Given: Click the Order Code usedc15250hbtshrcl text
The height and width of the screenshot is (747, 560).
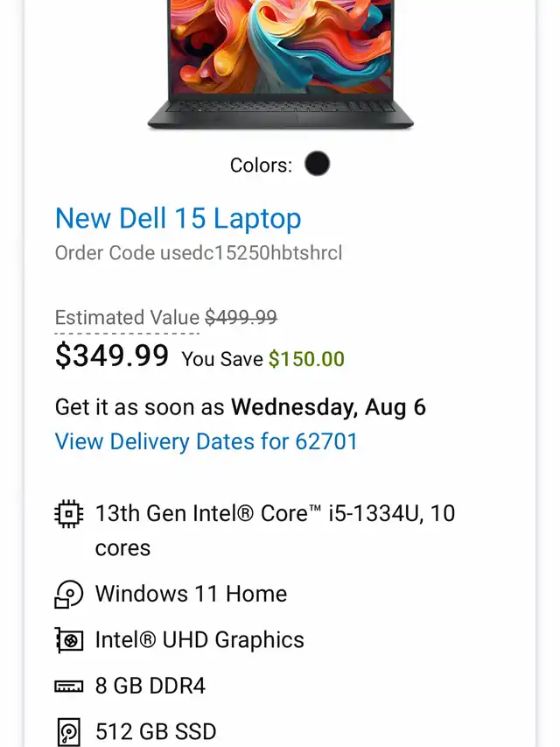Looking at the screenshot, I should point(199,253).
